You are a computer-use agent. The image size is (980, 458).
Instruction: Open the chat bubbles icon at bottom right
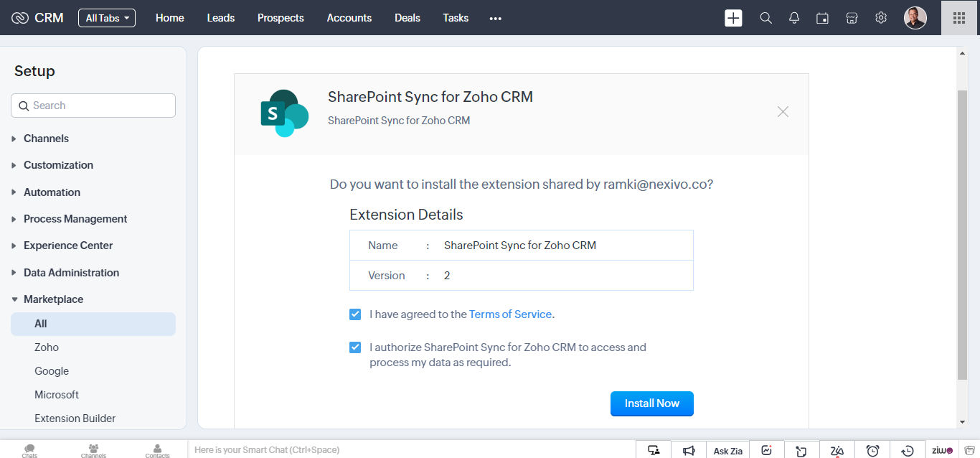[x=970, y=450]
